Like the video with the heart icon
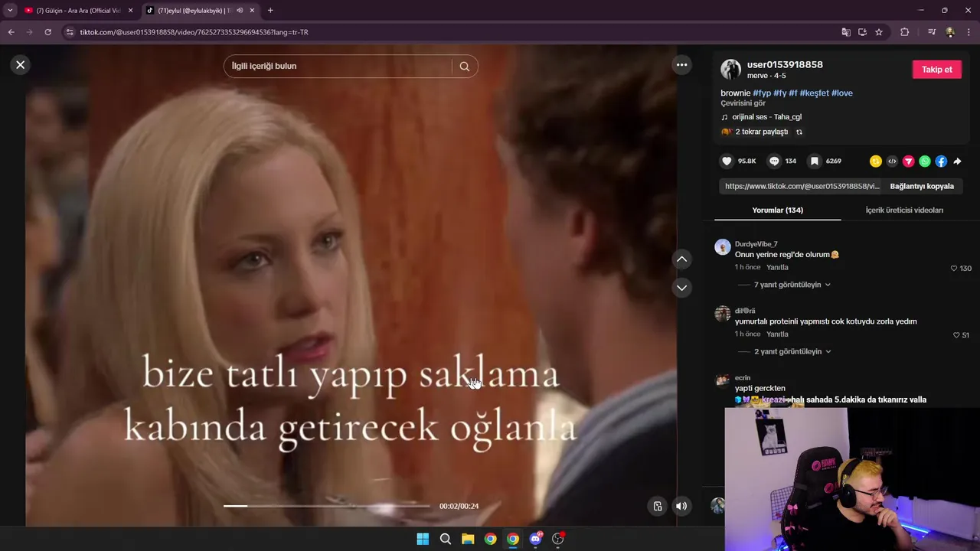 tap(727, 161)
